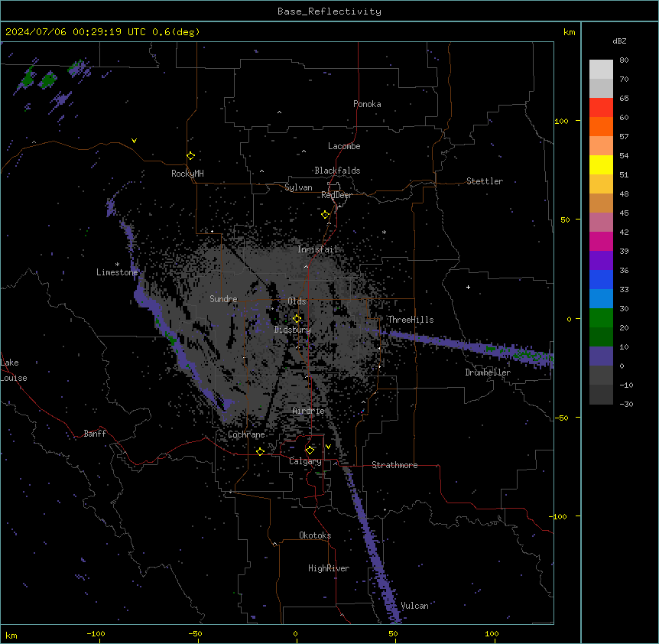Viewport: 659px width, 644px height.
Task: Select the Lake Louise label
Action: pos(14,370)
